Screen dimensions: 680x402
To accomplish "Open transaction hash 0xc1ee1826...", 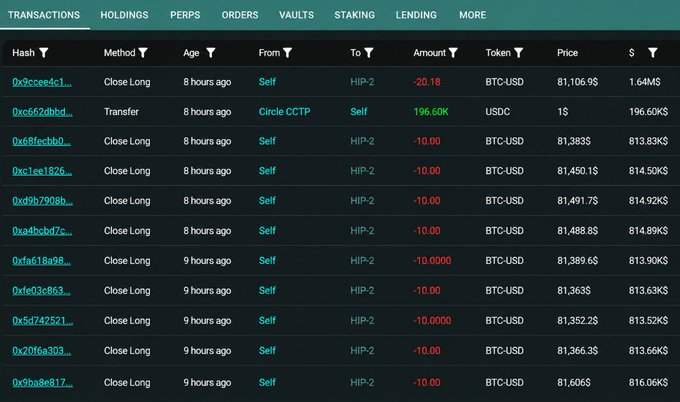I will (x=42, y=171).
